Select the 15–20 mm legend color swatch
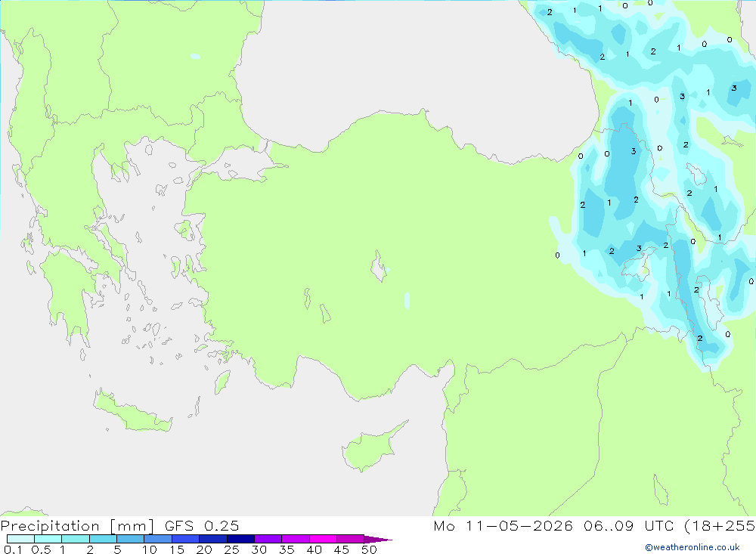Viewport: 756px width, 554px height. click(x=185, y=539)
